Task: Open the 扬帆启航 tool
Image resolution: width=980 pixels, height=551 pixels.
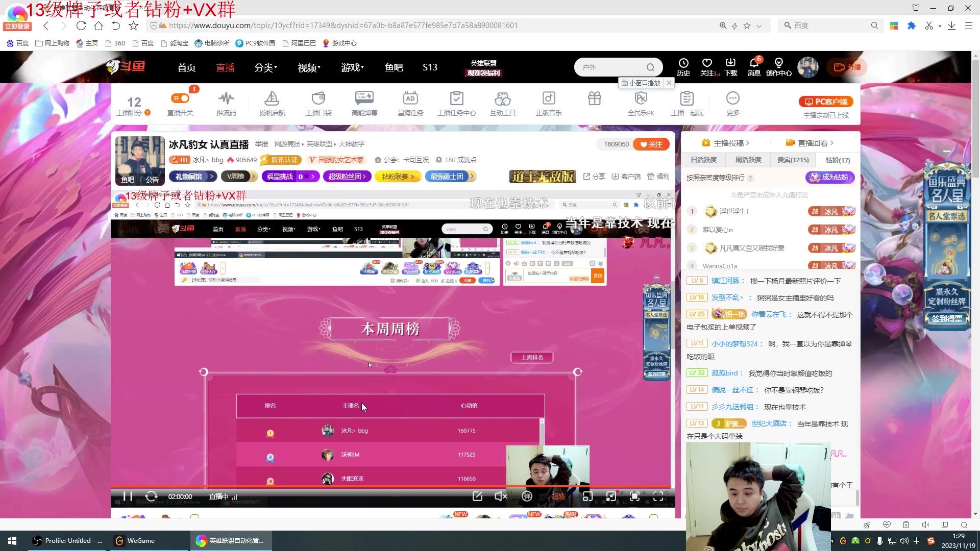Action: tap(272, 104)
